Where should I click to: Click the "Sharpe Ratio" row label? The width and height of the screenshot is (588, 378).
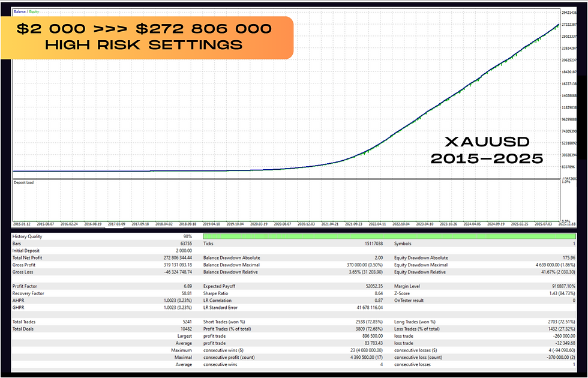[x=215, y=293]
